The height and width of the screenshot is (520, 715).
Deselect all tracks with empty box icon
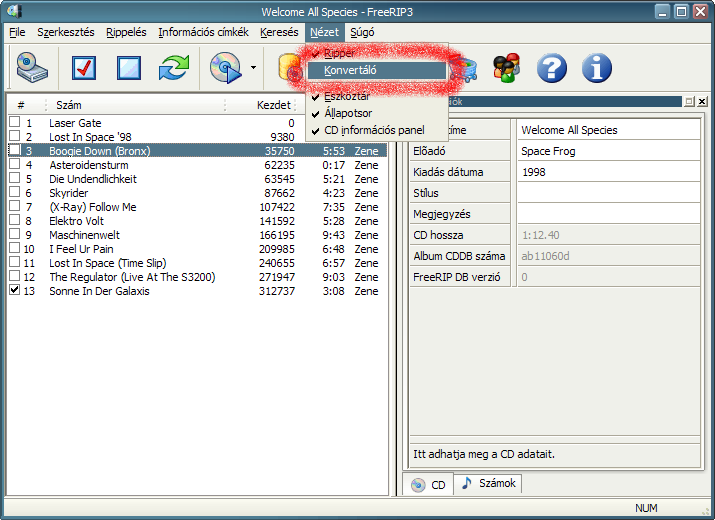click(x=129, y=68)
